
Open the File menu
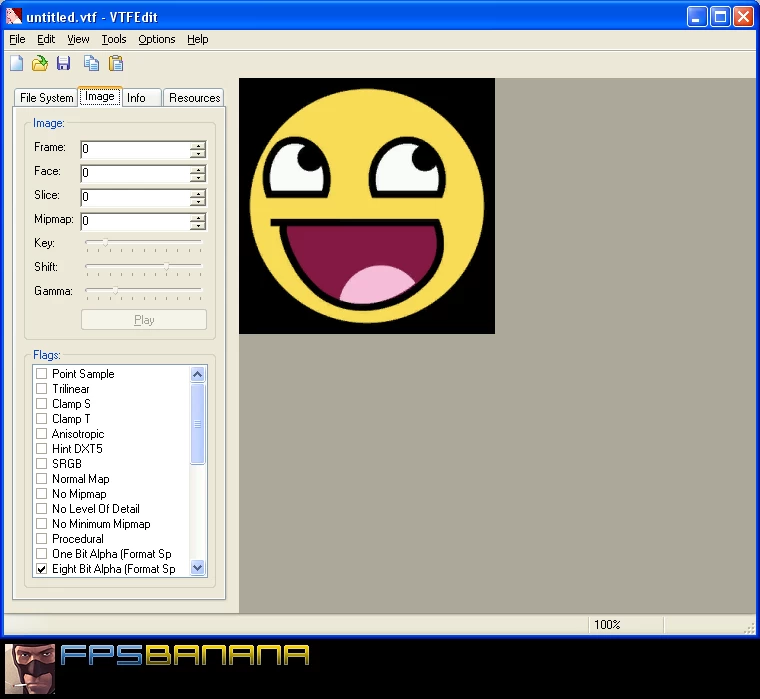(17, 39)
